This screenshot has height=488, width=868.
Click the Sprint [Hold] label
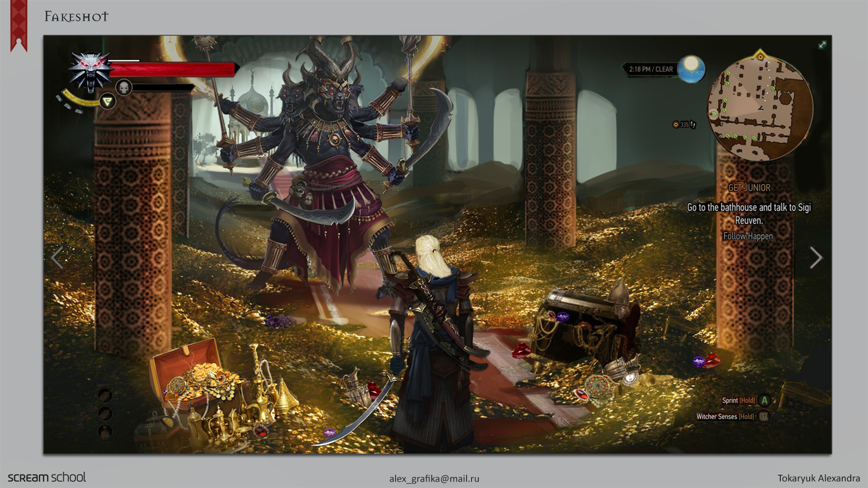pyautogui.click(x=739, y=400)
